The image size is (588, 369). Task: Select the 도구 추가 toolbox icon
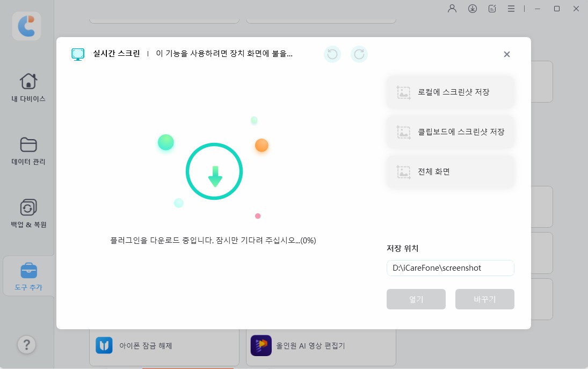tap(27, 276)
